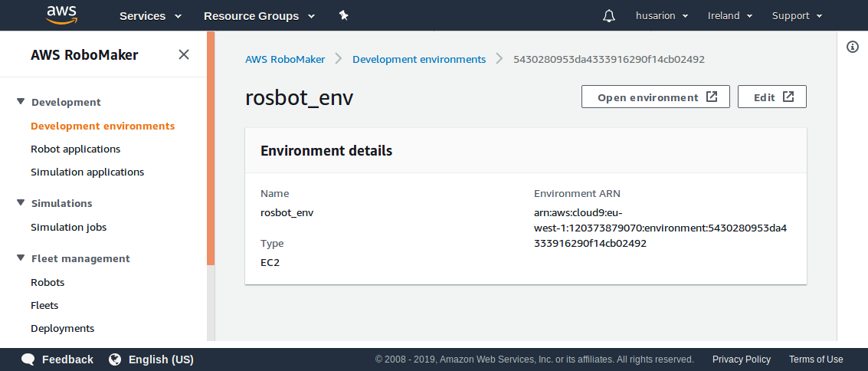Open the Support dropdown menu
This screenshot has height=371, width=868.
pyautogui.click(x=798, y=16)
